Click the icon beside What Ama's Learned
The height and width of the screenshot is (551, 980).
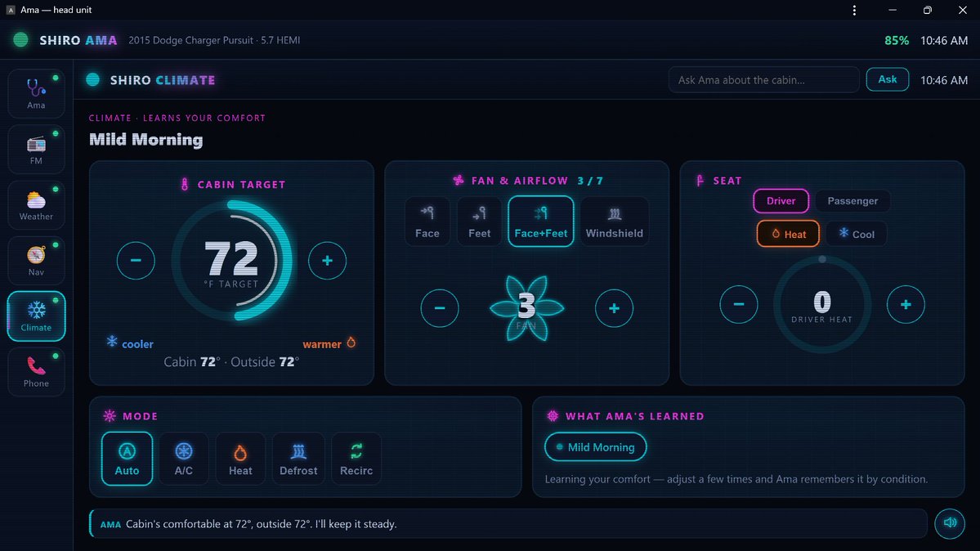[553, 416]
